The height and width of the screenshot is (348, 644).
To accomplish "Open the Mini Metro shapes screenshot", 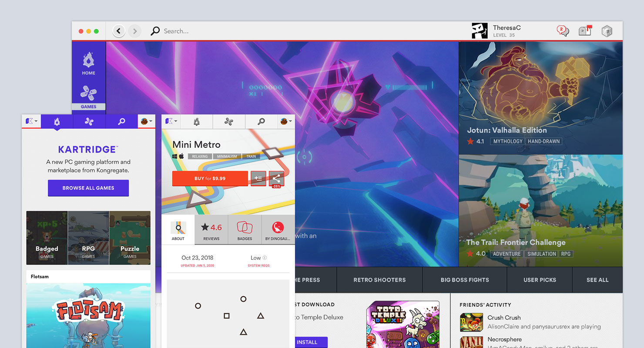I will (228, 314).
